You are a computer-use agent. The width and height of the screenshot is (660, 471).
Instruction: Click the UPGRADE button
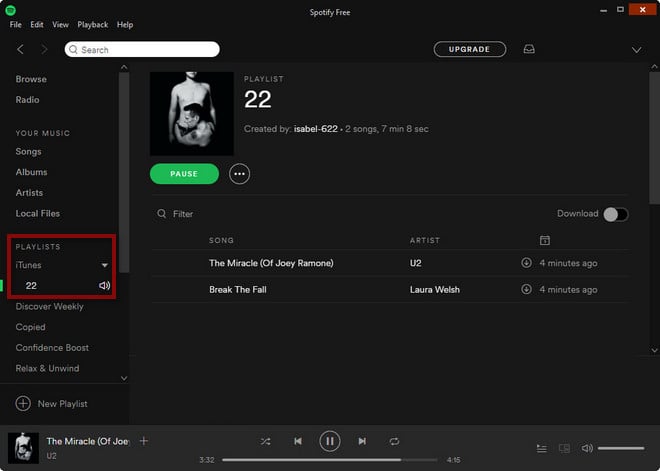(x=470, y=49)
